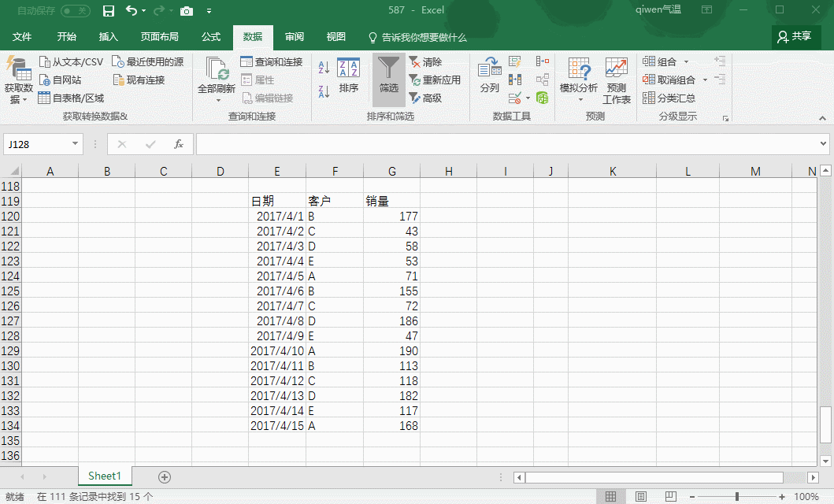This screenshot has width=834, height=504.
Task: Switch to the 插入 ribbon tab
Action: (108, 37)
